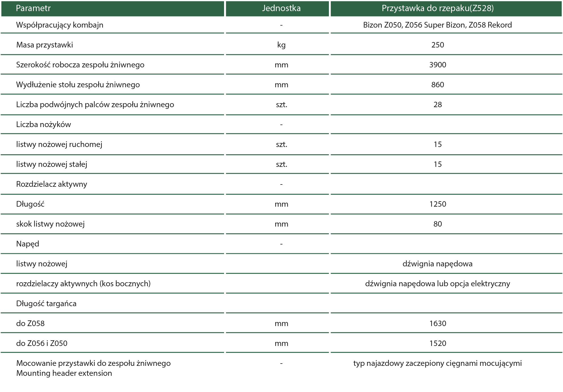The height and width of the screenshot is (392, 563).
Task: Click the Rozdzielacz aktywny row label
Action: (x=51, y=184)
